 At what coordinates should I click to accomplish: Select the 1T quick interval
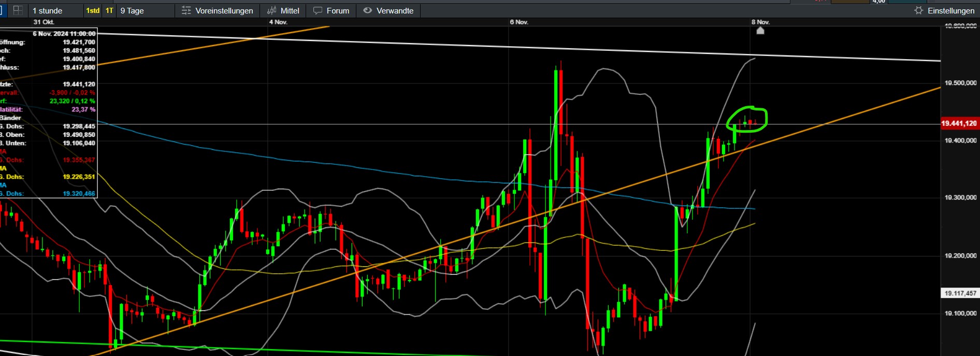click(x=109, y=10)
